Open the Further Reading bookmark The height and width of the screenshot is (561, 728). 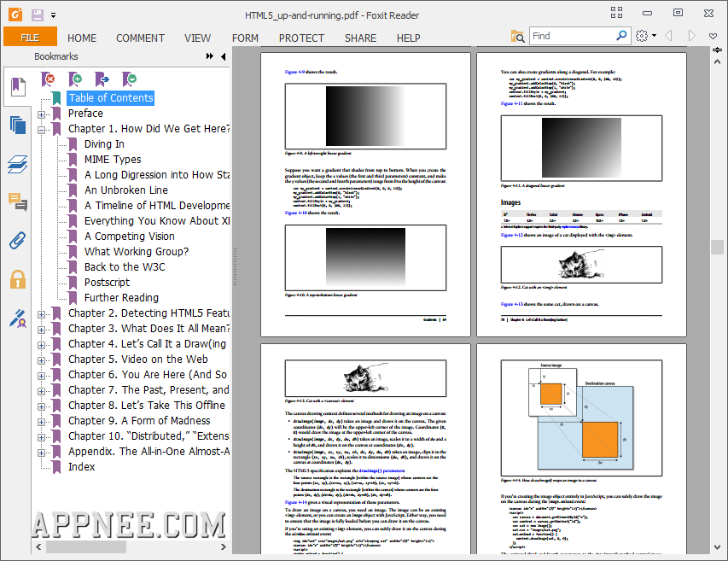[121, 297]
